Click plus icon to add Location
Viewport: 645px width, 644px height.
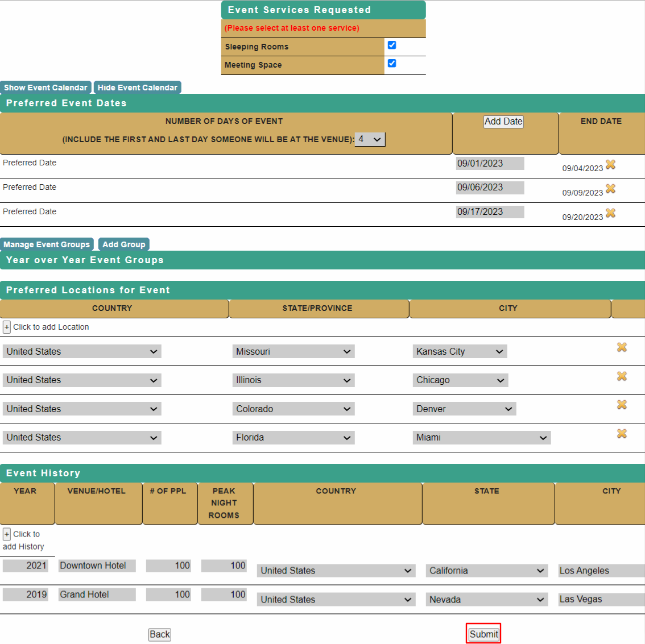(7, 327)
